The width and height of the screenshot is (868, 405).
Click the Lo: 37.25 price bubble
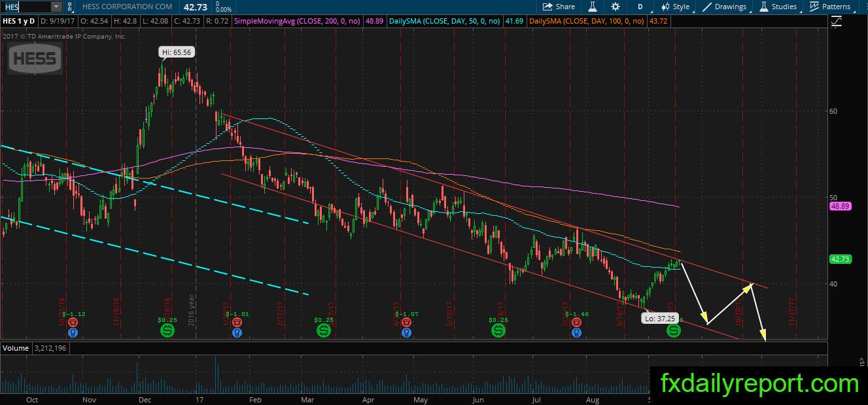coord(661,319)
